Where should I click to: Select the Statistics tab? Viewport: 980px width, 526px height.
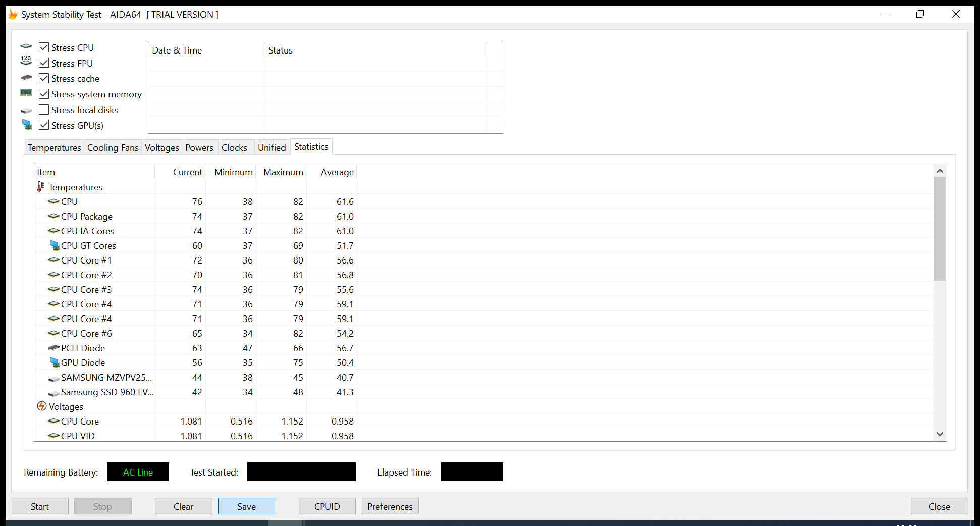click(311, 147)
